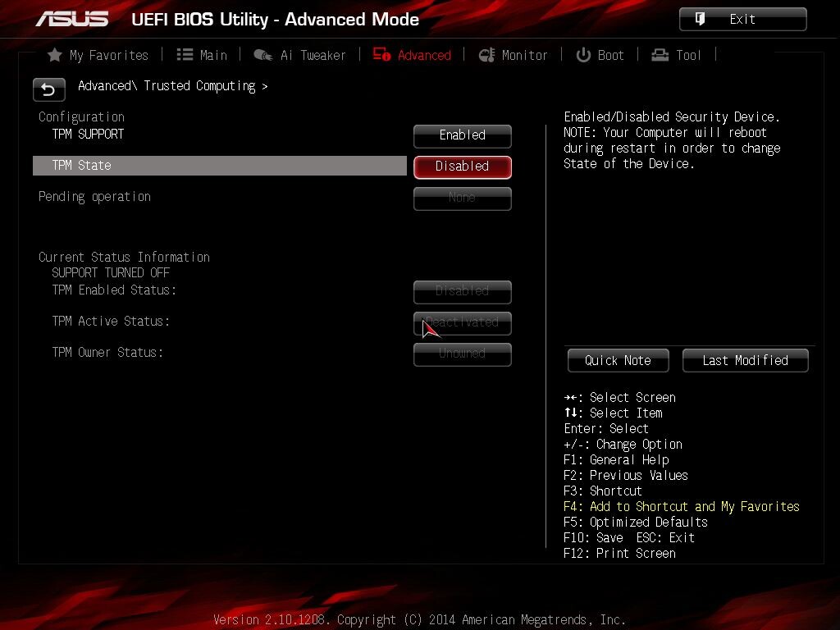Click the Exit button label

pos(742,20)
